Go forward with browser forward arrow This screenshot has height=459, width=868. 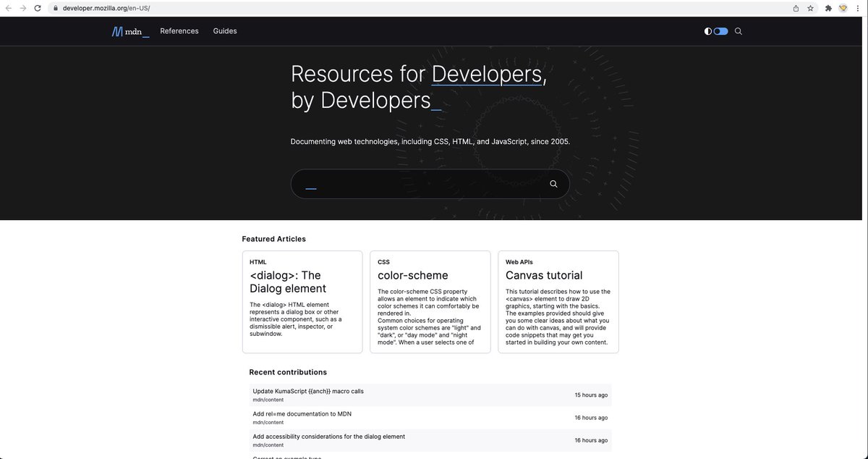(x=23, y=8)
